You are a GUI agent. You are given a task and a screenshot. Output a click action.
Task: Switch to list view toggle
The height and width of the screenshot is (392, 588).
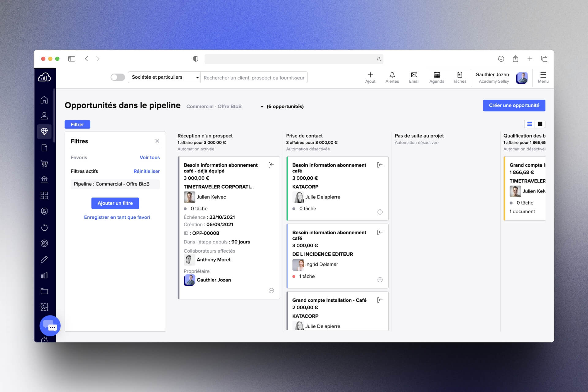click(529, 124)
